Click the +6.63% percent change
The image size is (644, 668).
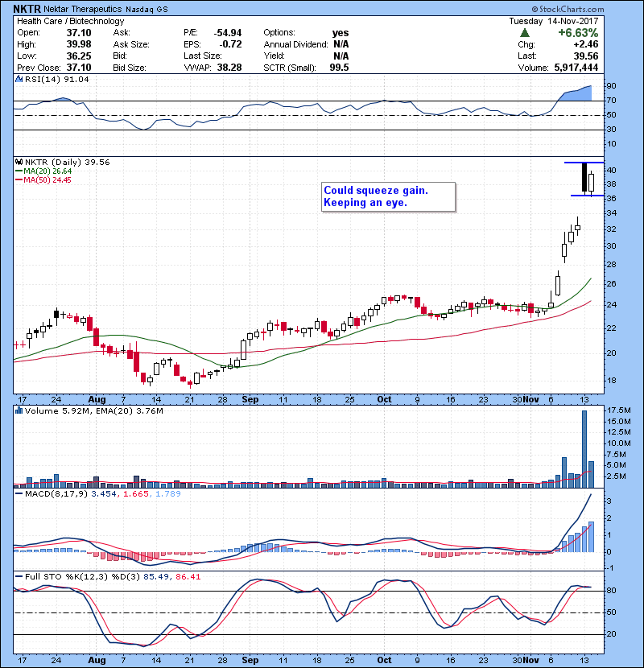(578, 33)
